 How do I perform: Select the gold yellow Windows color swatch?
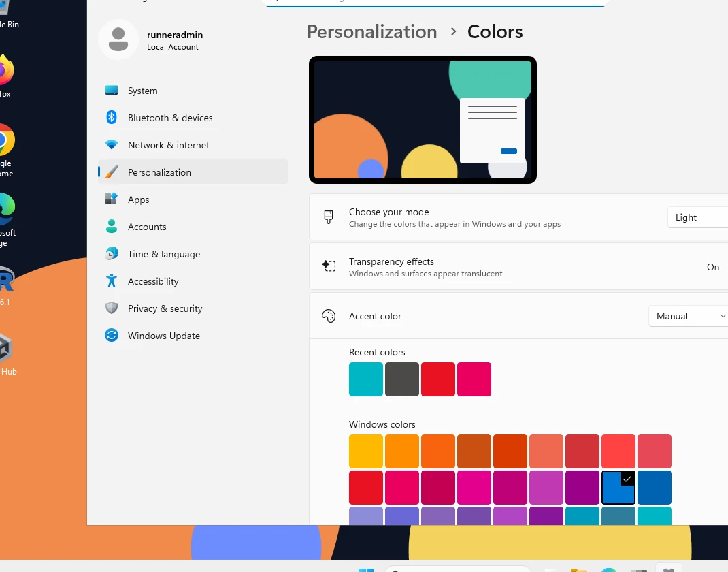point(366,451)
